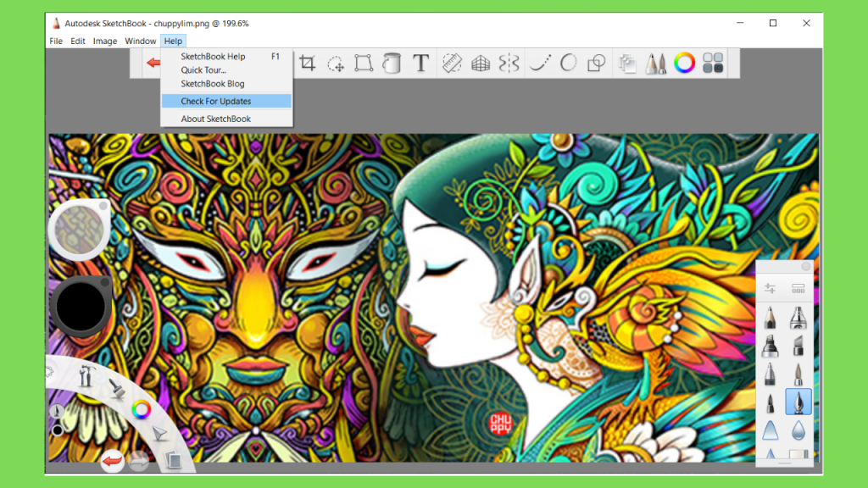Close the open Help menu
The image size is (868, 488).
coord(173,41)
